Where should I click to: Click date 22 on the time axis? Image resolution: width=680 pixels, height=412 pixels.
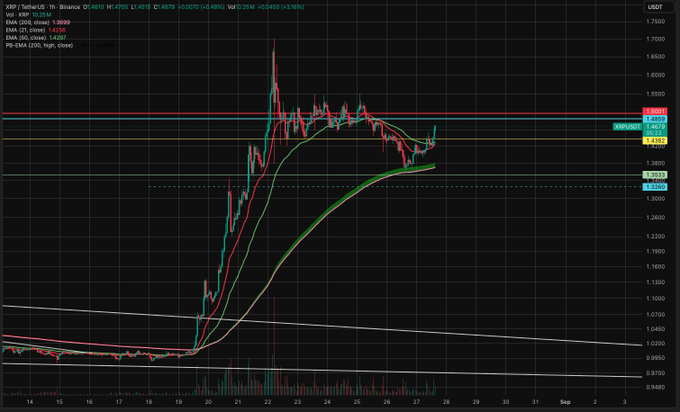tap(268, 402)
